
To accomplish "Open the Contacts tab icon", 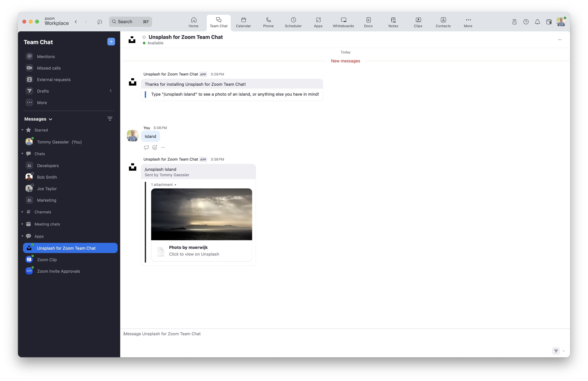I will (443, 20).
